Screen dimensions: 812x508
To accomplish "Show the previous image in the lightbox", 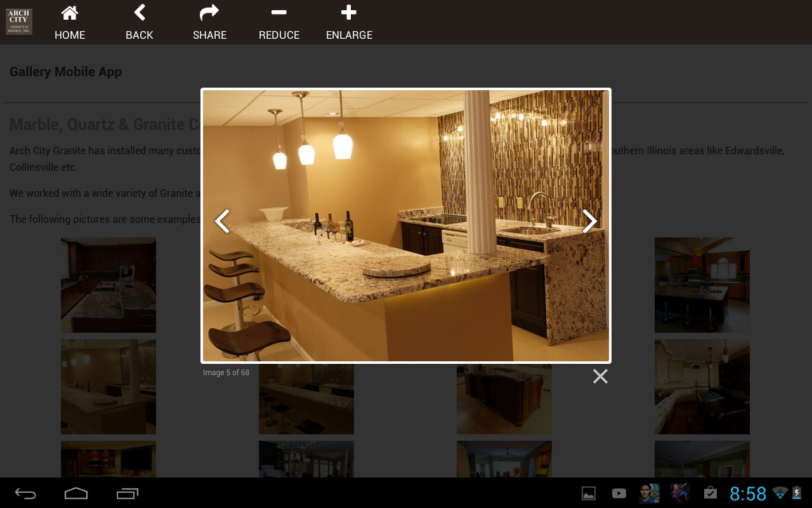I will click(x=222, y=221).
